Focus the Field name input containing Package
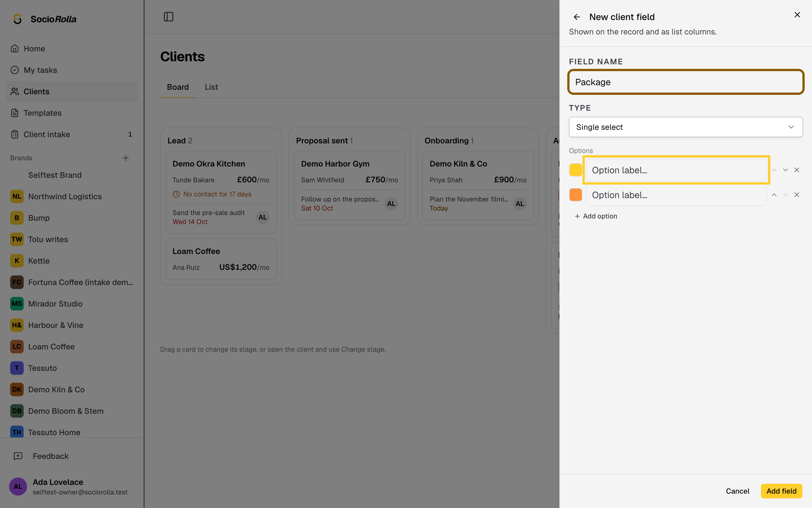812x508 pixels. tap(685, 82)
